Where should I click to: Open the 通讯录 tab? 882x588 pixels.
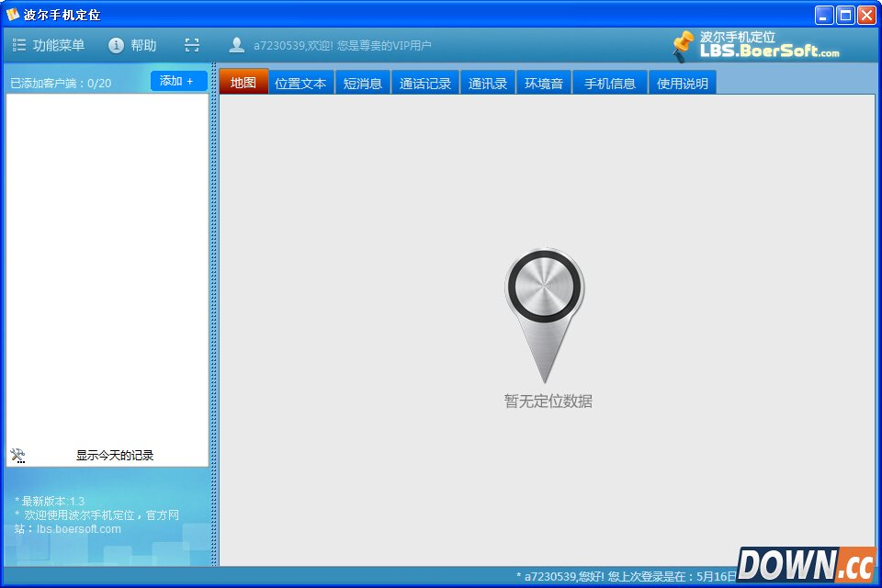(x=488, y=83)
